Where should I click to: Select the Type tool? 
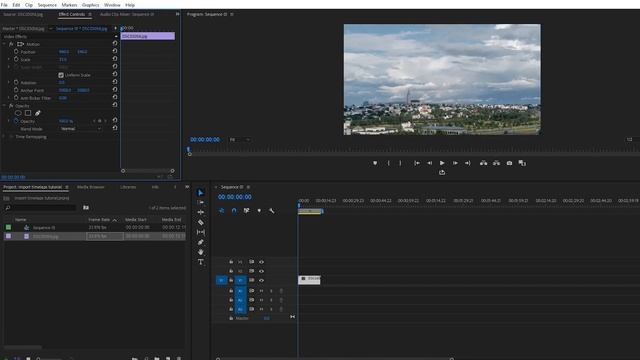pyautogui.click(x=200, y=262)
